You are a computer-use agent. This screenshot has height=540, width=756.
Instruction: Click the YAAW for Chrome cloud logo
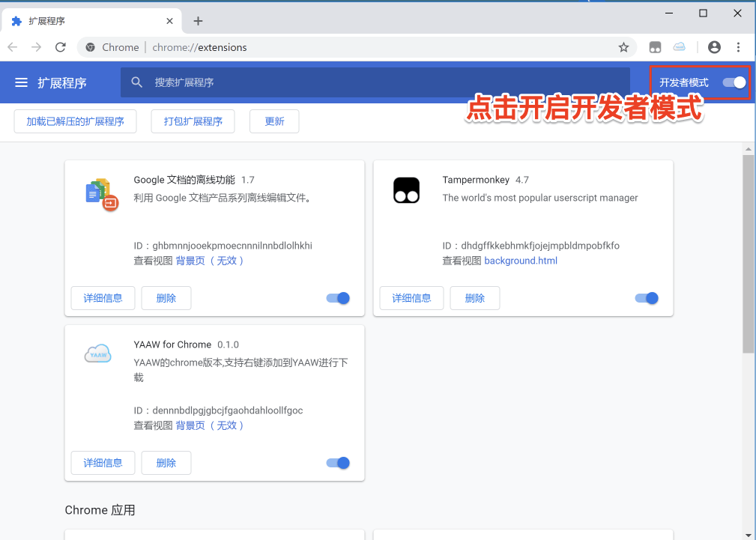click(x=98, y=354)
